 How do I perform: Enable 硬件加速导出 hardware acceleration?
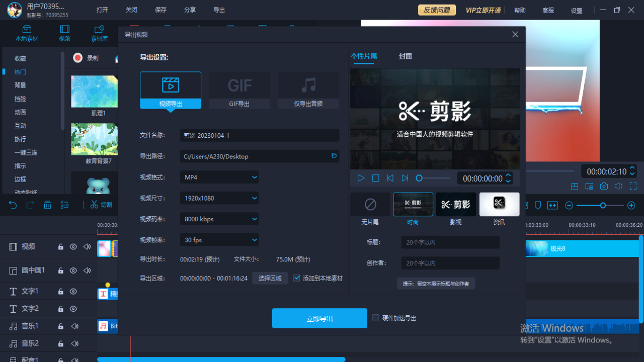(375, 318)
